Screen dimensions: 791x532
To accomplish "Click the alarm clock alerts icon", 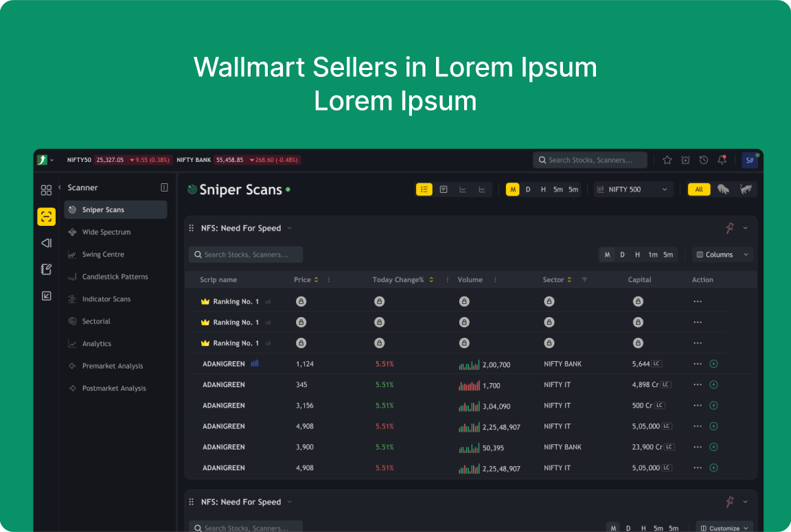I will coord(685,160).
